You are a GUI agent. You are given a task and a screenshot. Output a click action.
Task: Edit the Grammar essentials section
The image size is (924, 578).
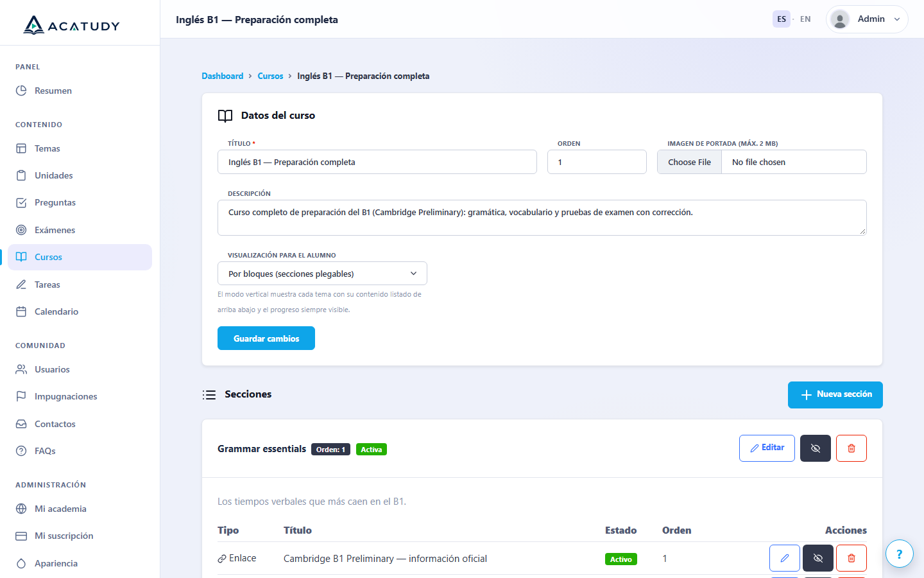pyautogui.click(x=767, y=448)
